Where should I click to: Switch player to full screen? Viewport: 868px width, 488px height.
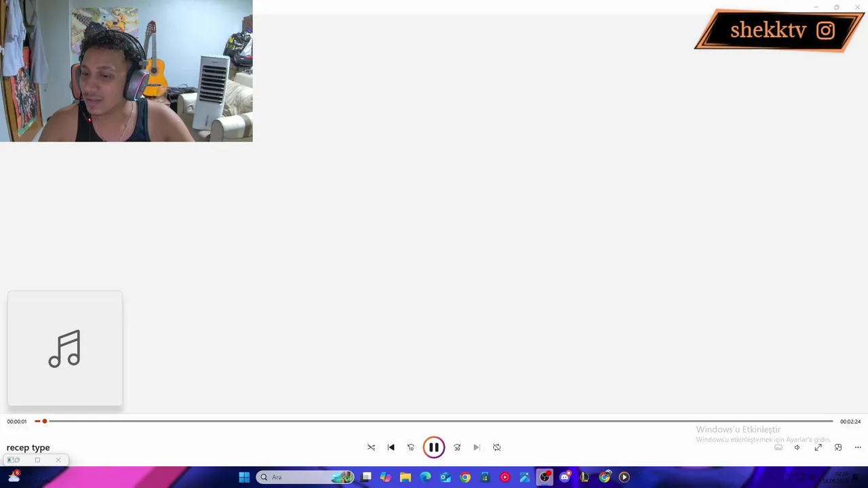click(x=818, y=447)
